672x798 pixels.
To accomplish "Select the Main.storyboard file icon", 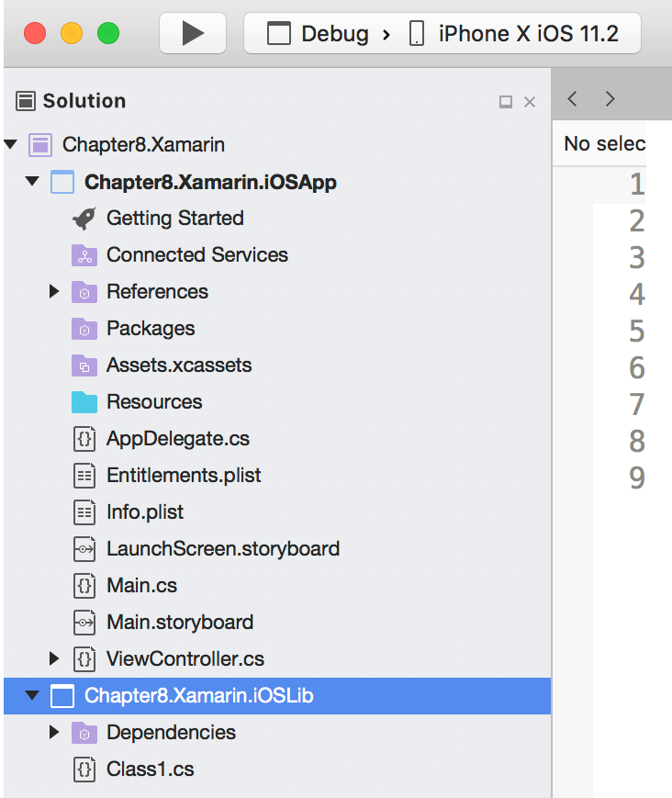I will [84, 623].
